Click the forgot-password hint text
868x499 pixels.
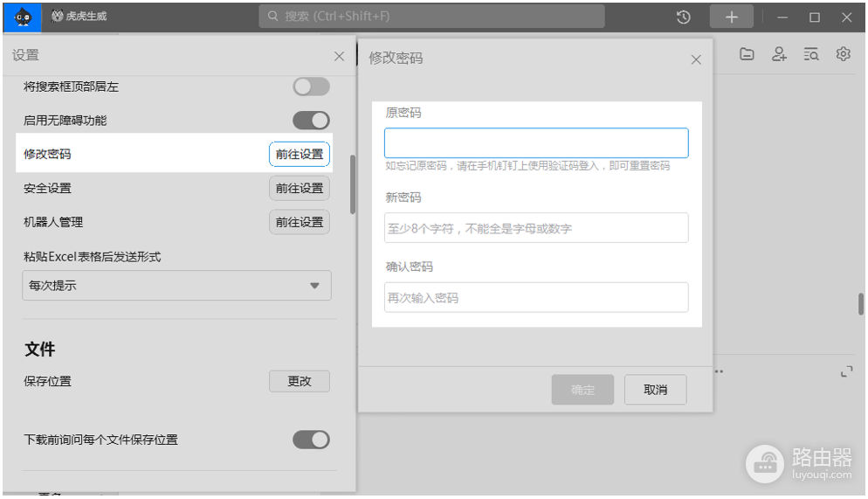coord(527,165)
